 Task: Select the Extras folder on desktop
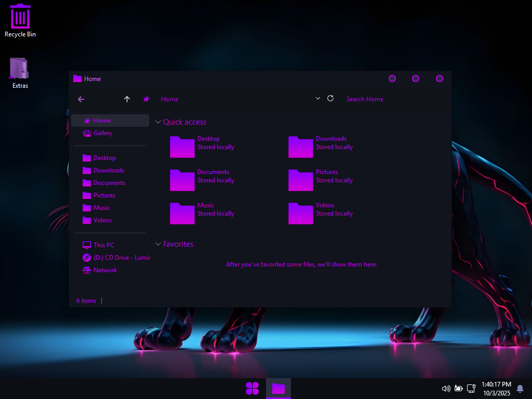(20, 73)
